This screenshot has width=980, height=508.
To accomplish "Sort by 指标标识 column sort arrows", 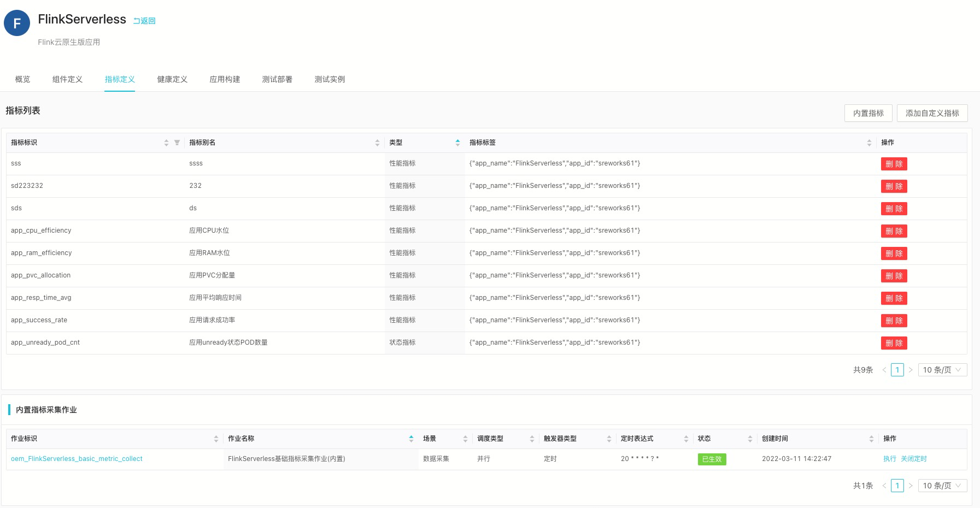I will click(166, 143).
